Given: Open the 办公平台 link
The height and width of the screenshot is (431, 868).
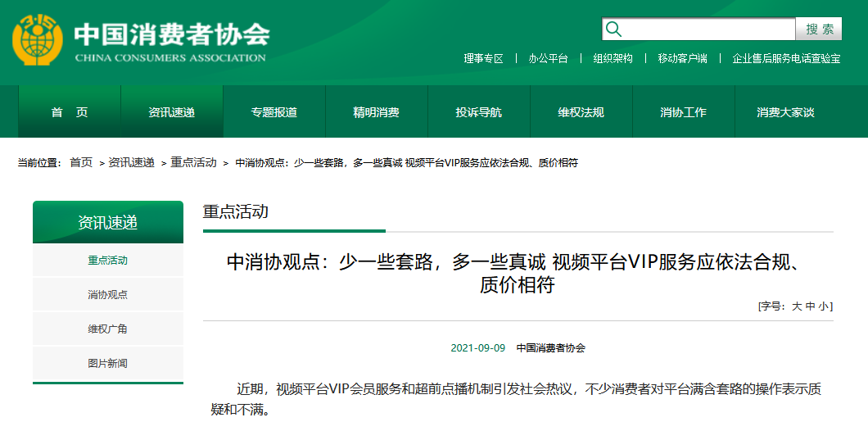Looking at the screenshot, I should click(x=548, y=59).
